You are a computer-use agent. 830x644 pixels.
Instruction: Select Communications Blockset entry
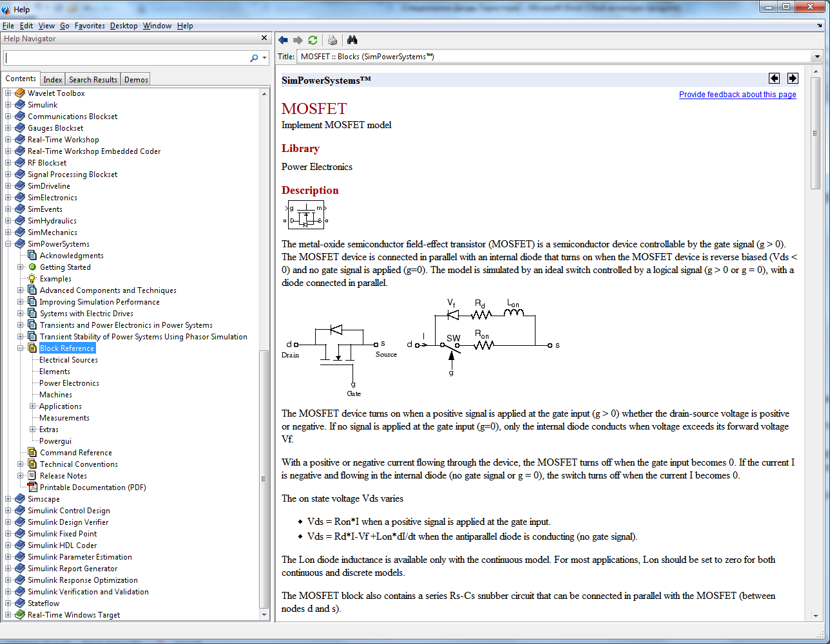[x=73, y=117]
